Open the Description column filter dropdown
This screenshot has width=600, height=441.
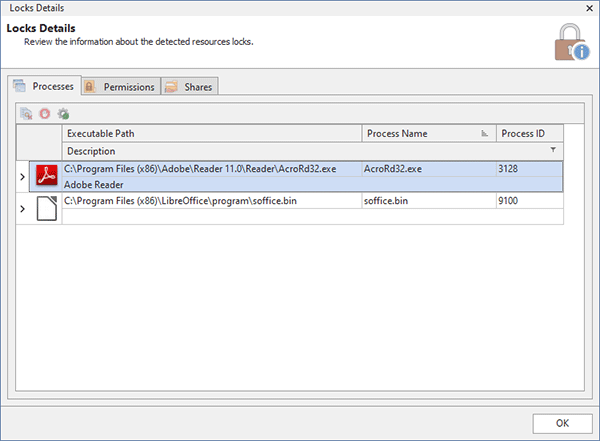click(554, 150)
